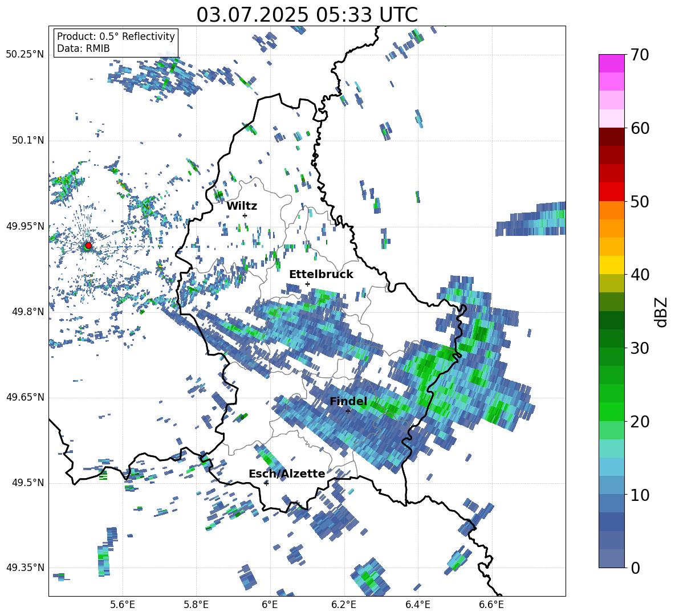Image resolution: width=675 pixels, height=616 pixels.
Task: Click the 60 tick label on colorbar
Action: pos(640,128)
